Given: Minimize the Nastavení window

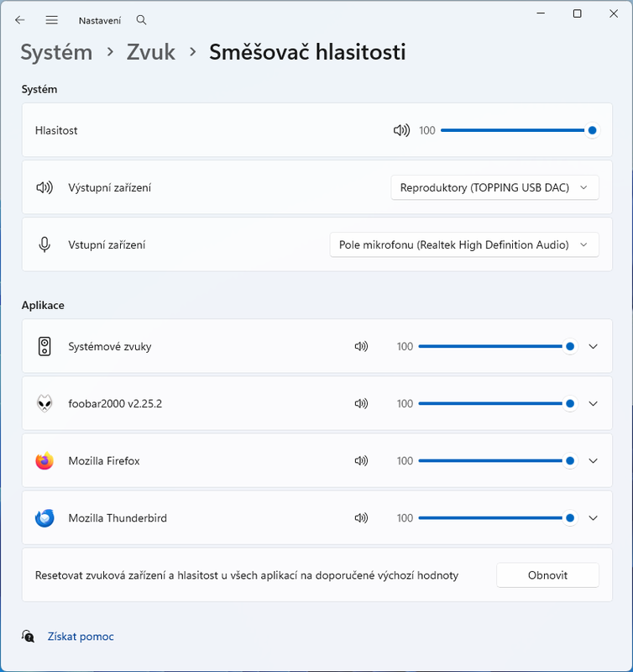Looking at the screenshot, I should (541, 13).
